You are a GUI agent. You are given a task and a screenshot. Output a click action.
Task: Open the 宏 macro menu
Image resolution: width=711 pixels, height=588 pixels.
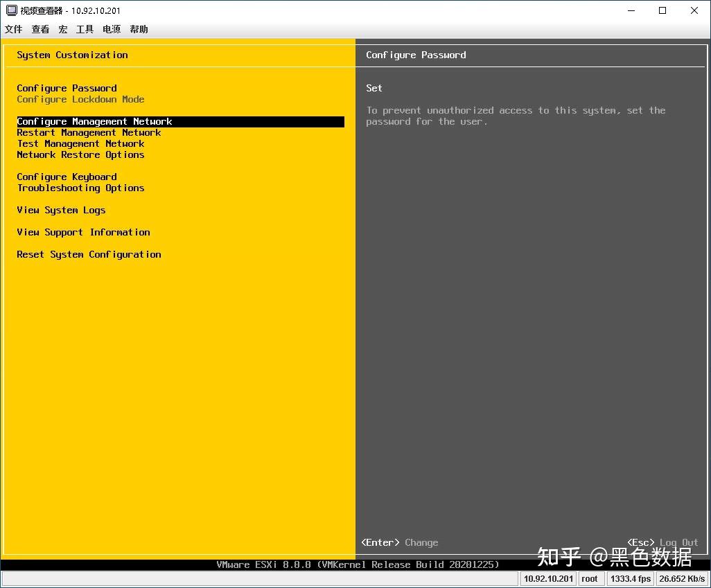point(63,29)
